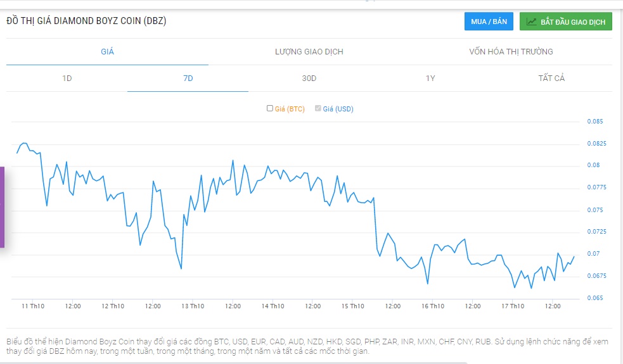Click the Giá (USD) legend label

[338, 109]
